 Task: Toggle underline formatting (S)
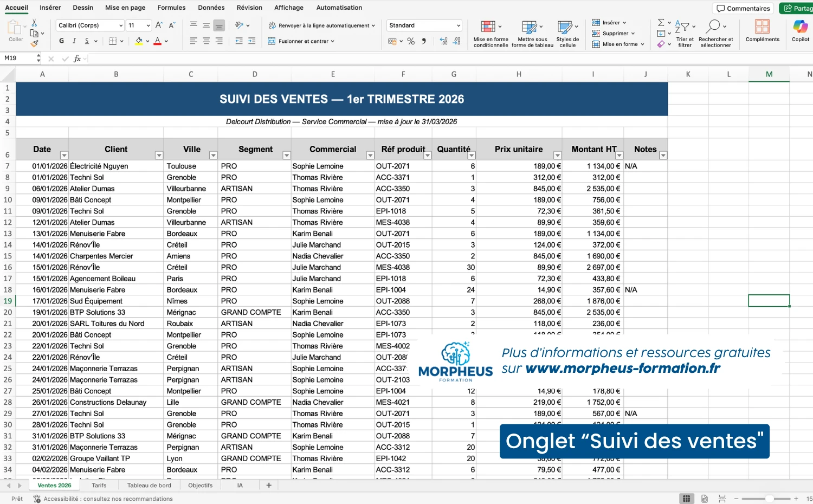(87, 41)
